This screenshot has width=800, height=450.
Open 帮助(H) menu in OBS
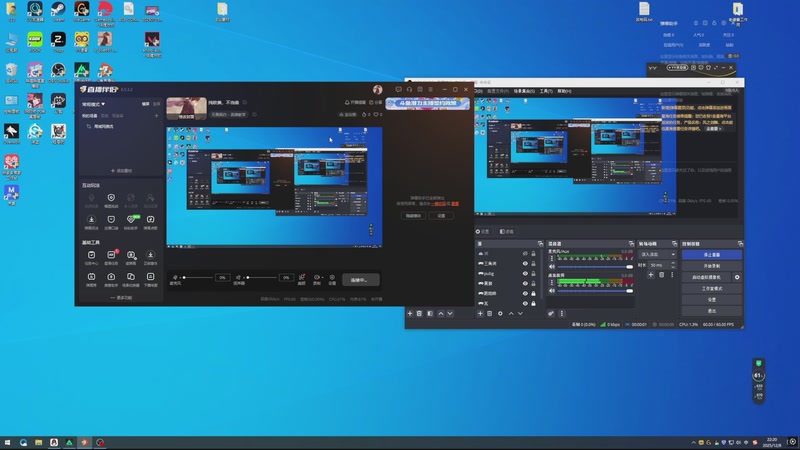(x=564, y=91)
